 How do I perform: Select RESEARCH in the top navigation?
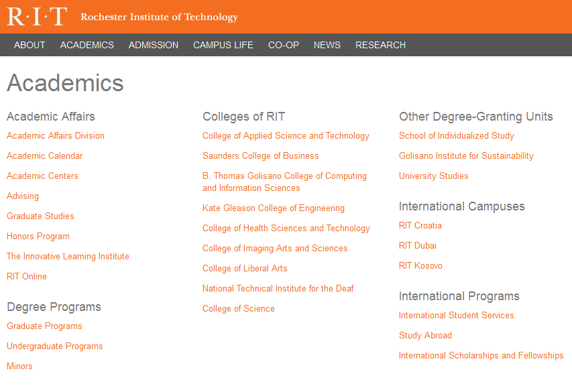[380, 45]
